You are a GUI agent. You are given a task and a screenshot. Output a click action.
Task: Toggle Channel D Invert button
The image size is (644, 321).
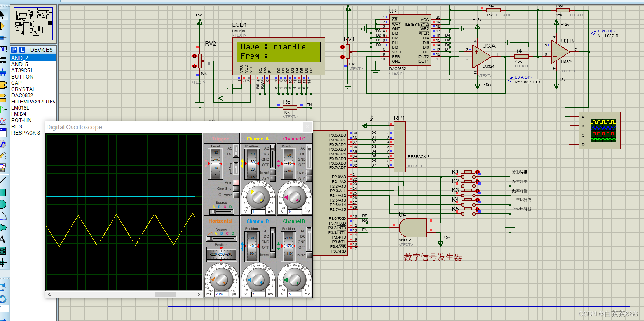309,255
